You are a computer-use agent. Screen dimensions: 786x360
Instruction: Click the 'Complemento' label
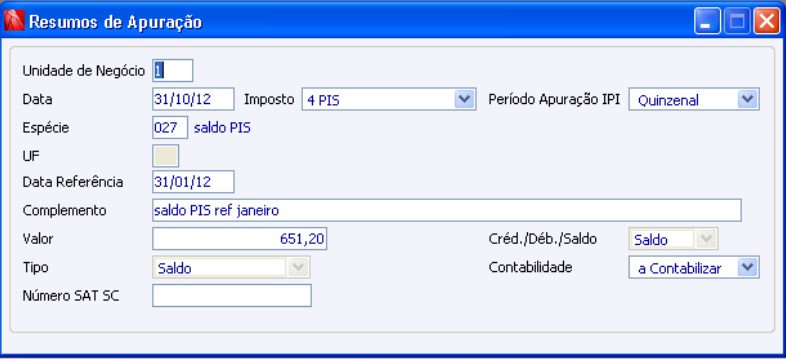click(x=64, y=211)
